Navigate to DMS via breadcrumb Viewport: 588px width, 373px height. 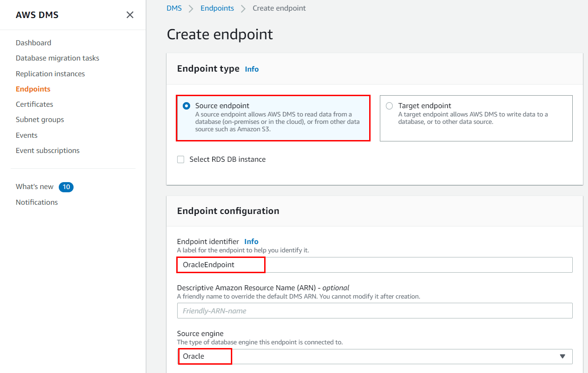click(174, 8)
